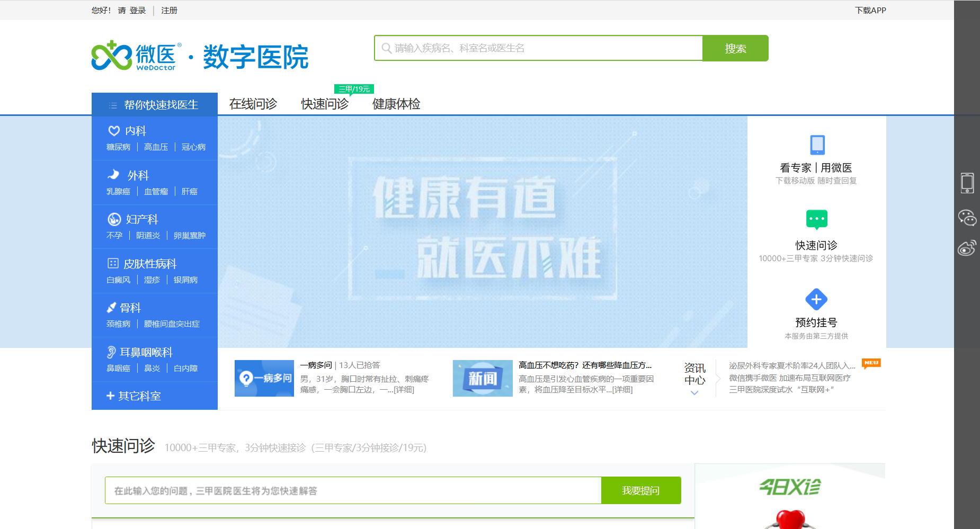Open the WeChat icon in right sidebar

(967, 218)
